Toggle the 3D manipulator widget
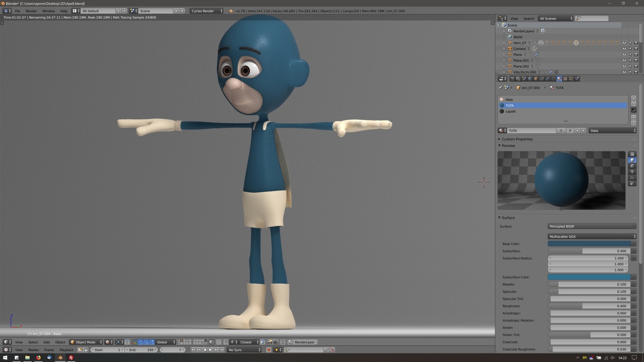 (x=134, y=342)
